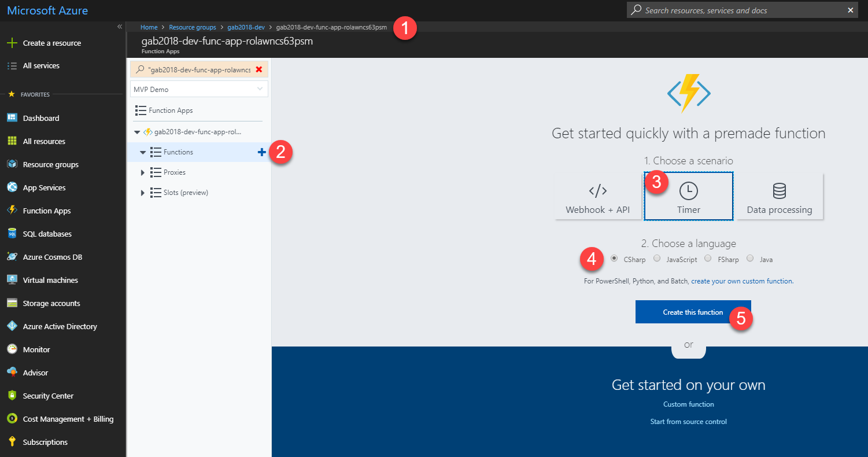
Task: Clear the function app search filter with the red X
Action: click(258, 69)
